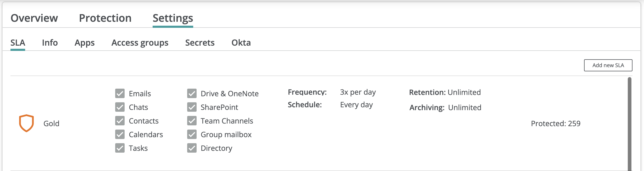Uncheck the Tasks checkbox
The height and width of the screenshot is (171, 644).
pyautogui.click(x=120, y=148)
